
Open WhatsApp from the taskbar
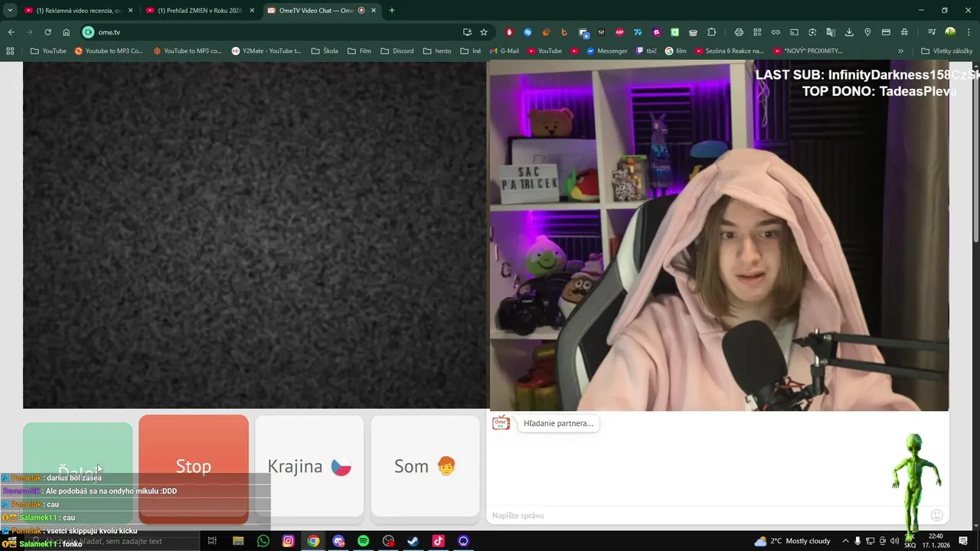tap(263, 541)
